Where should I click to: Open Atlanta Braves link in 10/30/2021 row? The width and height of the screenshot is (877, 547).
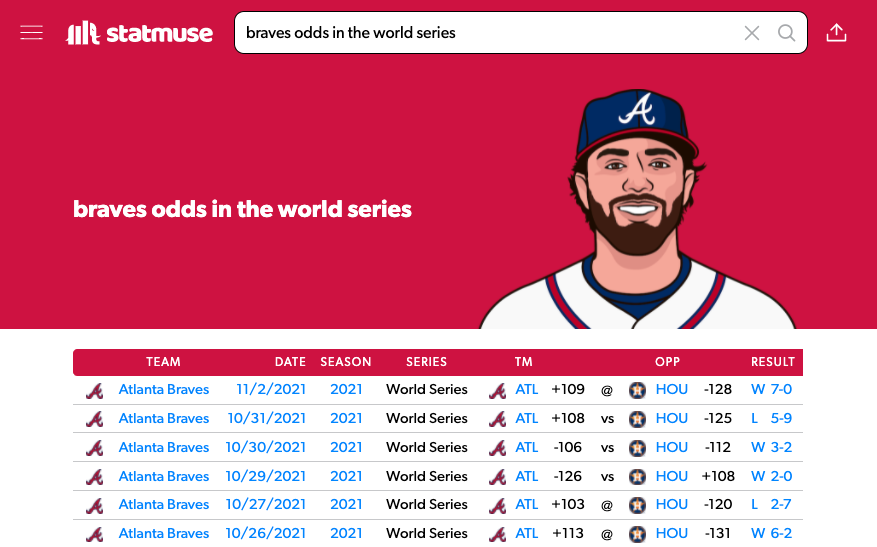[x=163, y=447]
